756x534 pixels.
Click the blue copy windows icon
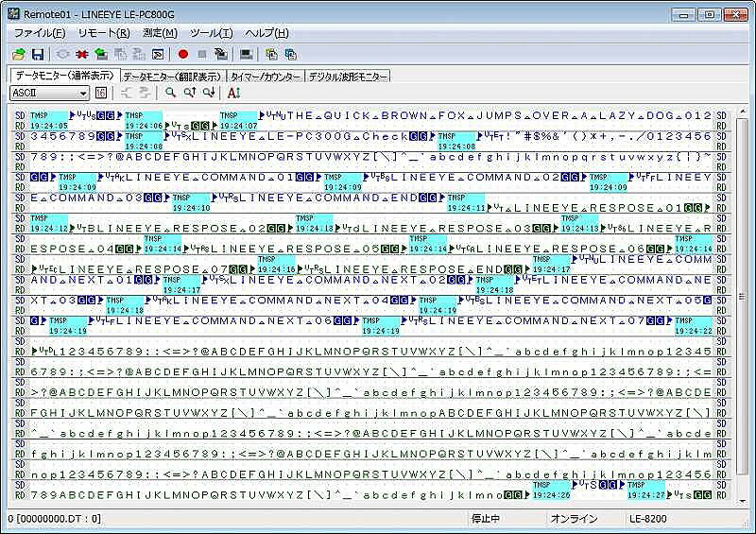(x=290, y=54)
